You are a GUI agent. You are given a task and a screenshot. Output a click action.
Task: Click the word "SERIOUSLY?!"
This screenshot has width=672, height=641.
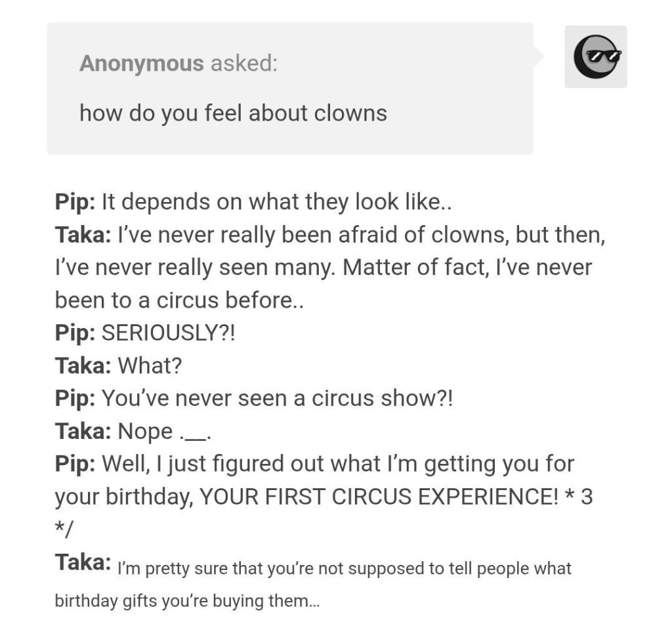click(x=168, y=333)
